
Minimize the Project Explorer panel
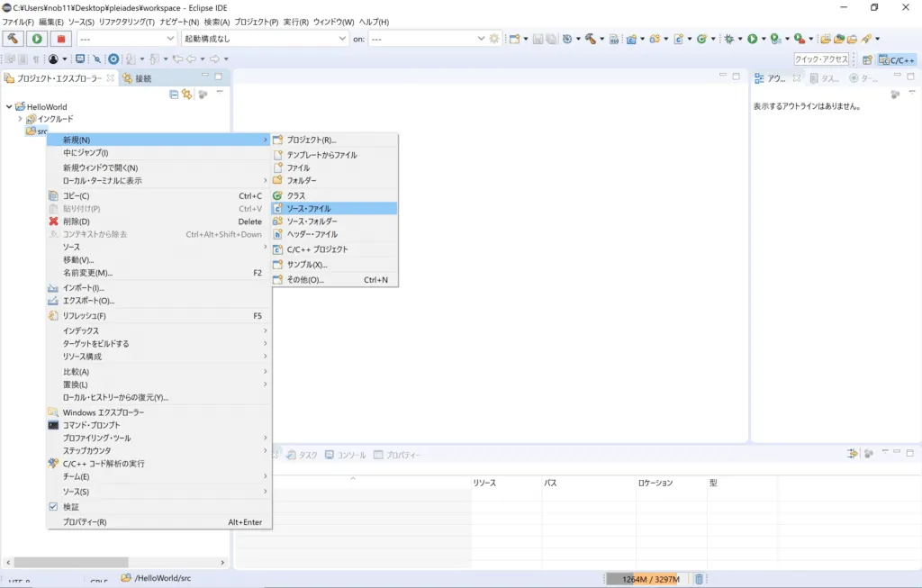[x=204, y=76]
